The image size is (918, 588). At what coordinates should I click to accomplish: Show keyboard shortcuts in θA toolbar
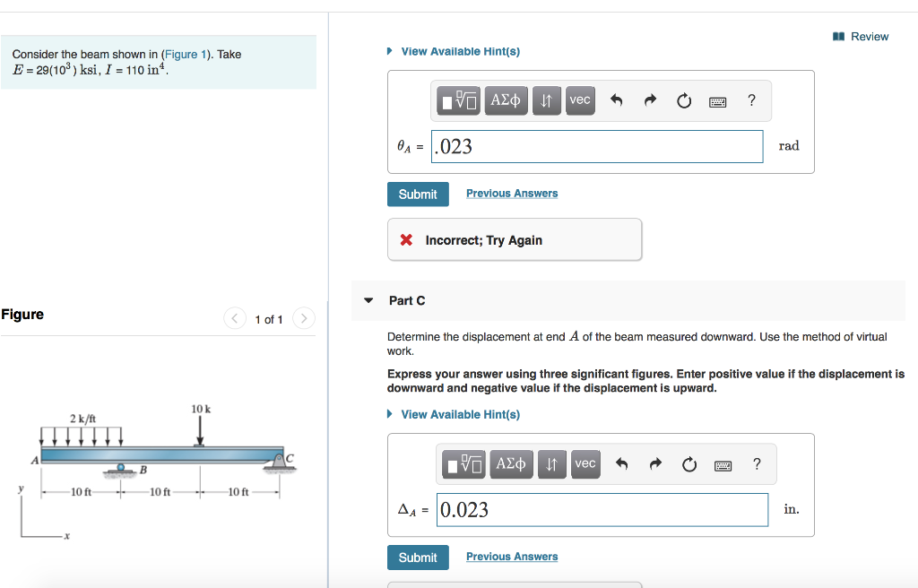pyautogui.click(x=718, y=102)
